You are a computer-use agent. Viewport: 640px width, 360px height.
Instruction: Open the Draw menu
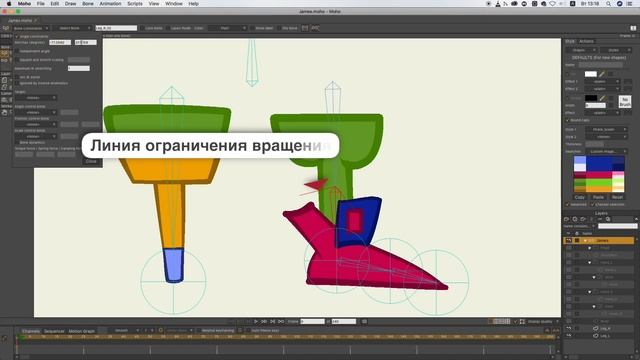coord(71,4)
